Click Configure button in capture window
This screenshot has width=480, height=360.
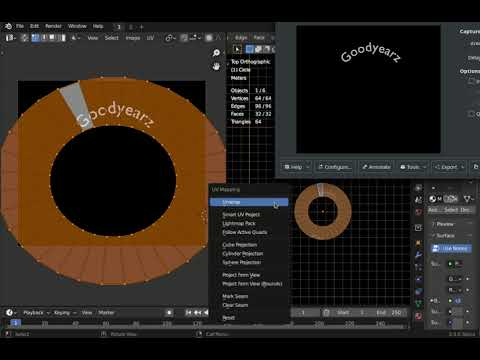click(x=334, y=167)
